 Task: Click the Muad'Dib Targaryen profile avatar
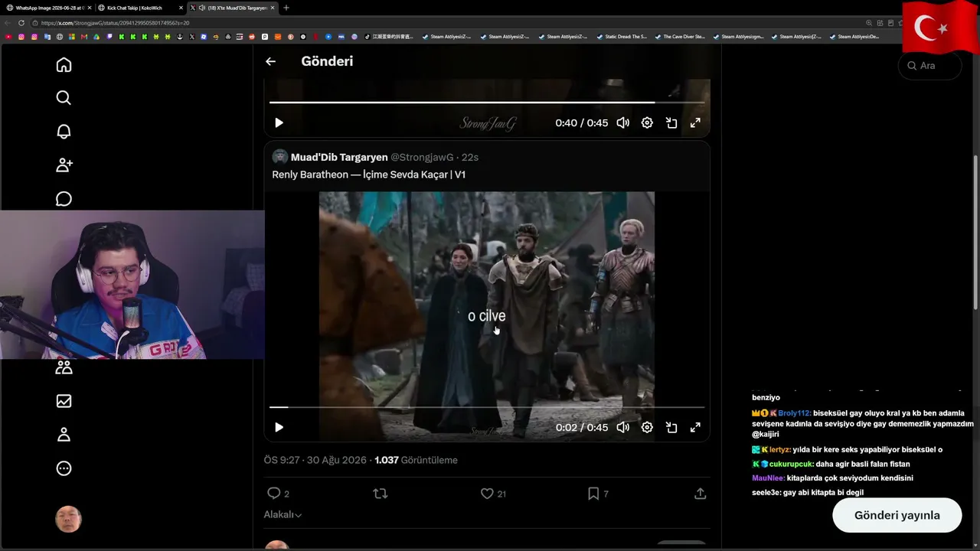279,157
